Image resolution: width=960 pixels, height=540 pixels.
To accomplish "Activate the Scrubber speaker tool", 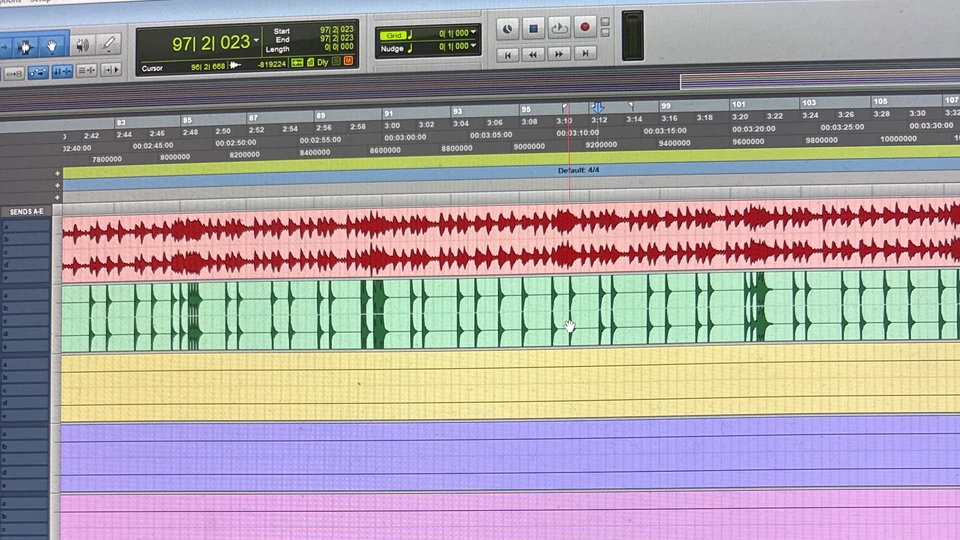I will coord(82,45).
